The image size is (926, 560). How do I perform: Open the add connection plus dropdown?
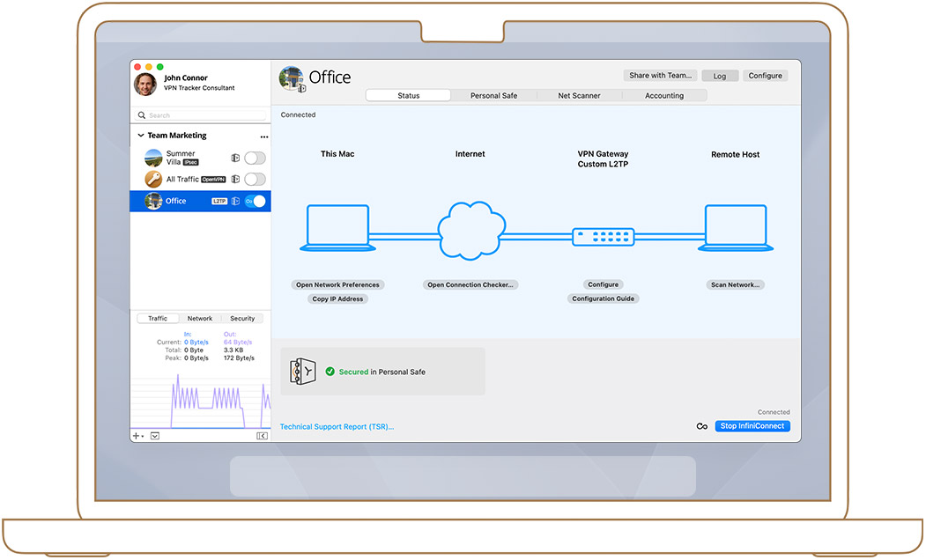[x=137, y=436]
